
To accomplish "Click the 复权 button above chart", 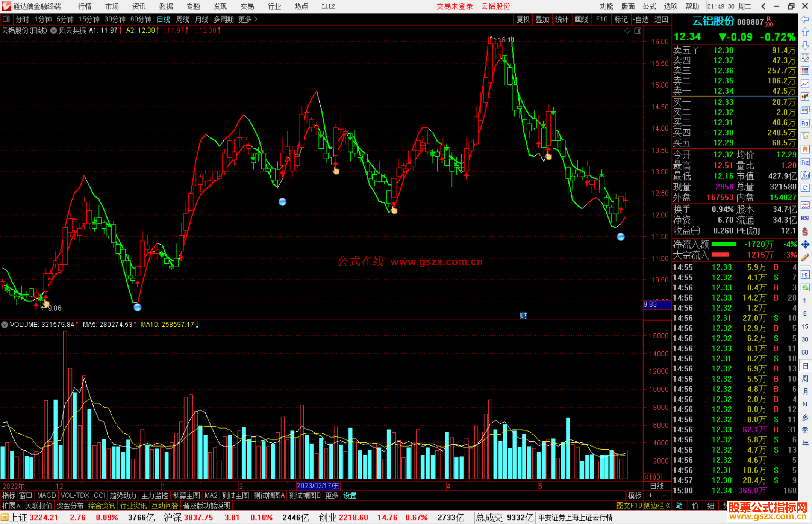I will click(x=523, y=19).
